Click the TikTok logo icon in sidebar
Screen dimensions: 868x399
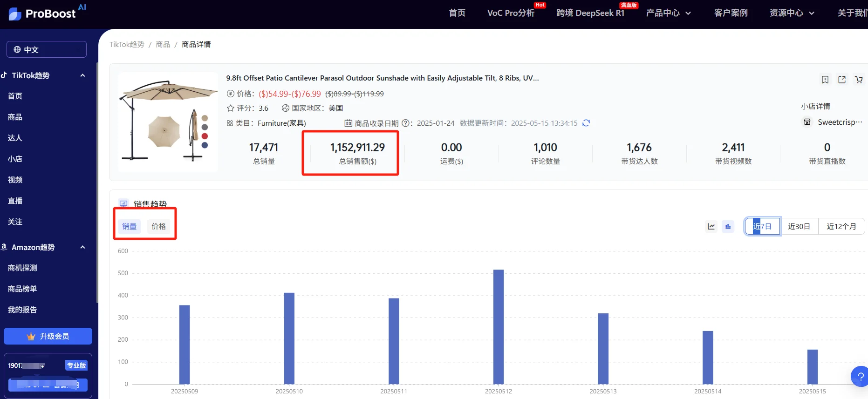[4, 75]
